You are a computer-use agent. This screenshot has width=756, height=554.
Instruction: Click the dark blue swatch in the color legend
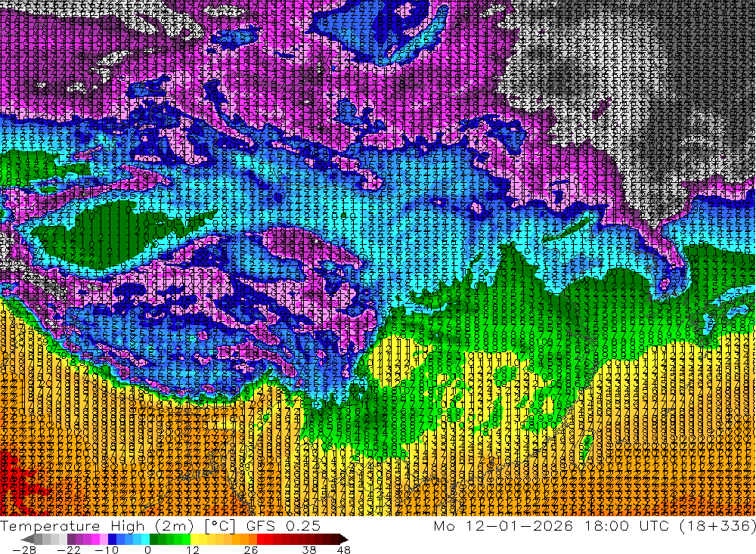[113, 539]
